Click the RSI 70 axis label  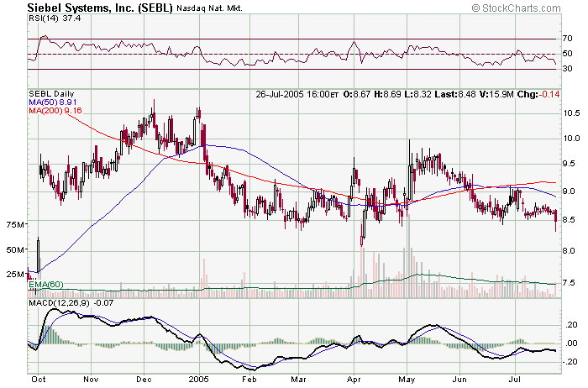(x=567, y=39)
